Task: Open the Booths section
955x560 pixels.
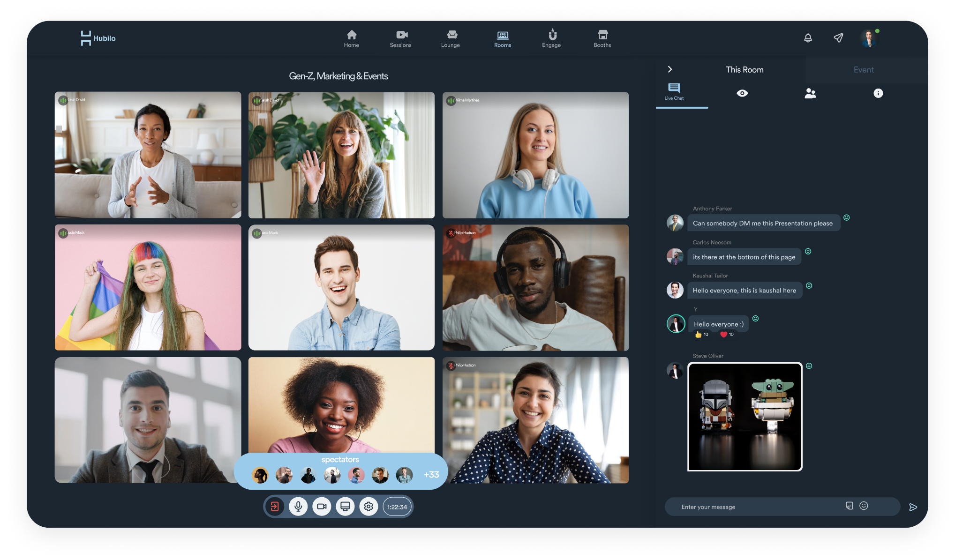Action: 602,38
